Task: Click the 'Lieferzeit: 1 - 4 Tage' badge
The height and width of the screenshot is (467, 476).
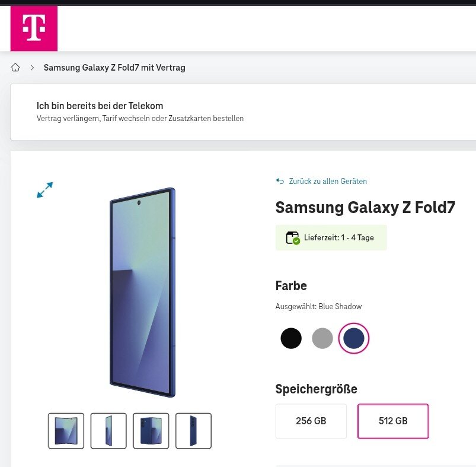Action: 338,237
